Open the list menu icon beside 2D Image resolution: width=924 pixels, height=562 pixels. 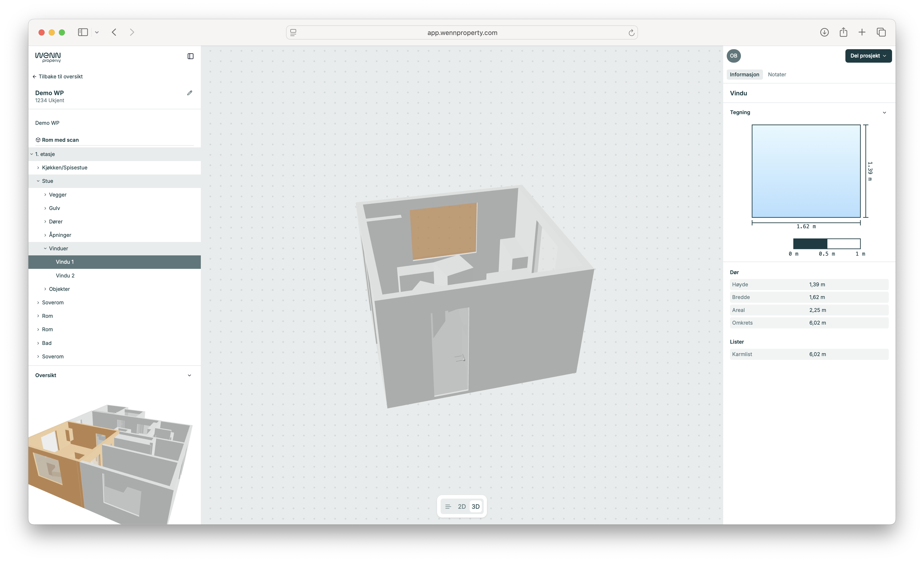(448, 506)
